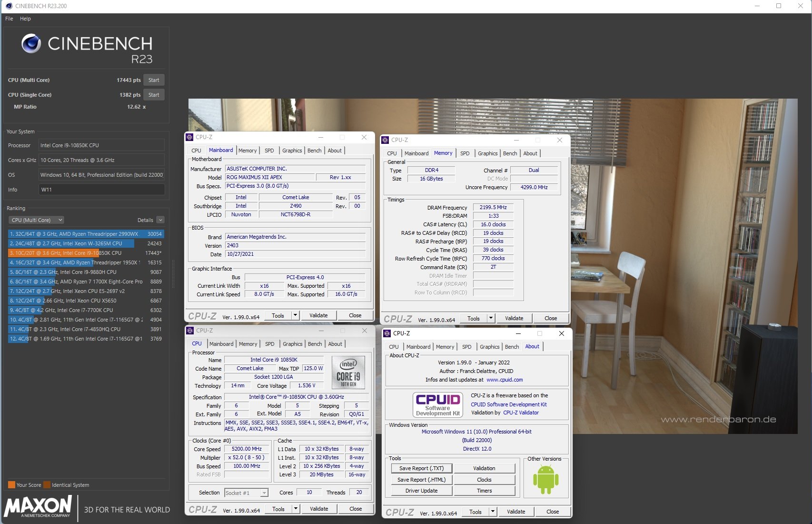This screenshot has width=812, height=524.
Task: Start the CPU Single Core test
Action: coord(154,95)
